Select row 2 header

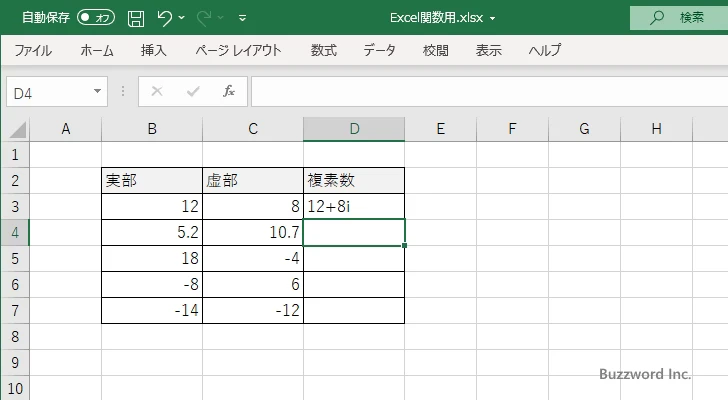15,181
